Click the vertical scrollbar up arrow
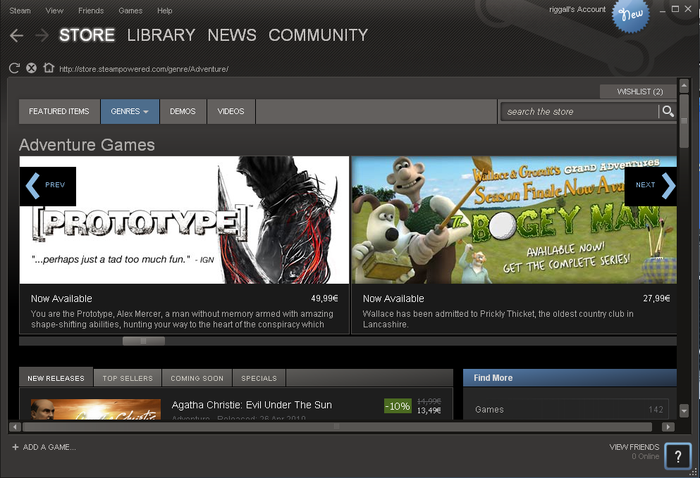 pos(683,85)
